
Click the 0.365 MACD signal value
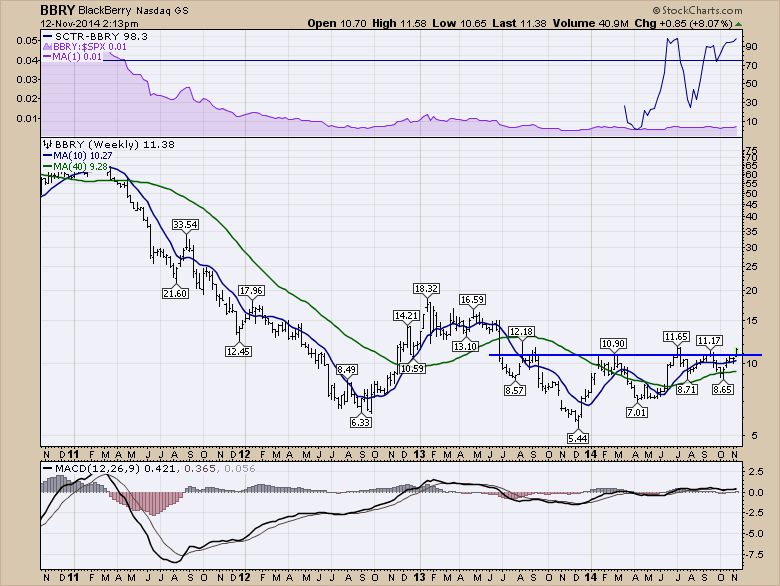tap(200, 468)
